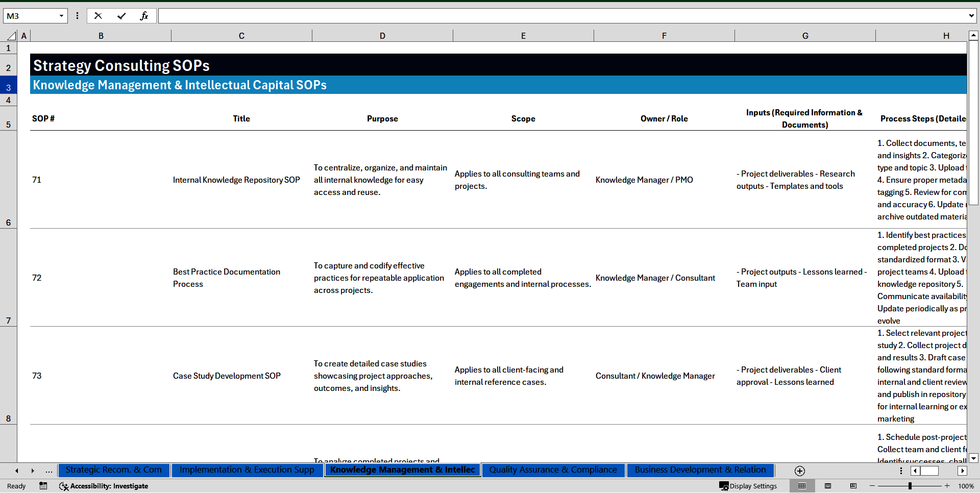Open the Name Box options dots
Image resolution: width=980 pixels, height=493 pixels.
(77, 16)
